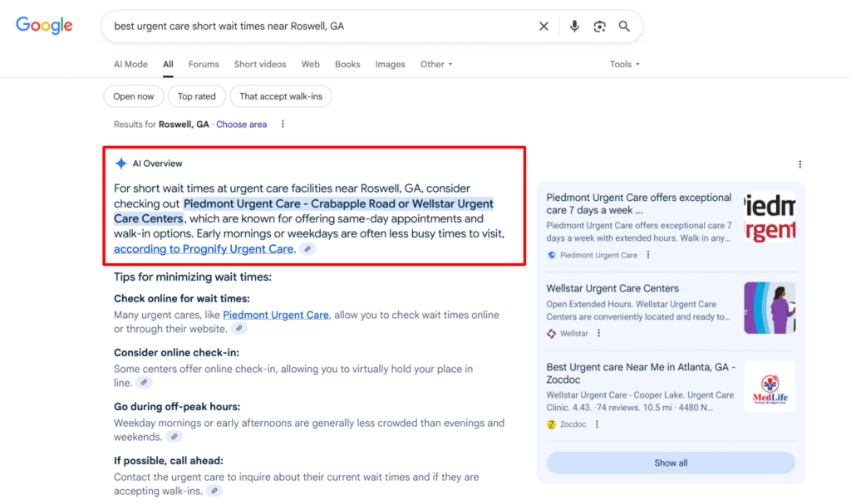Click AI Overview sparkle icon

click(121, 164)
